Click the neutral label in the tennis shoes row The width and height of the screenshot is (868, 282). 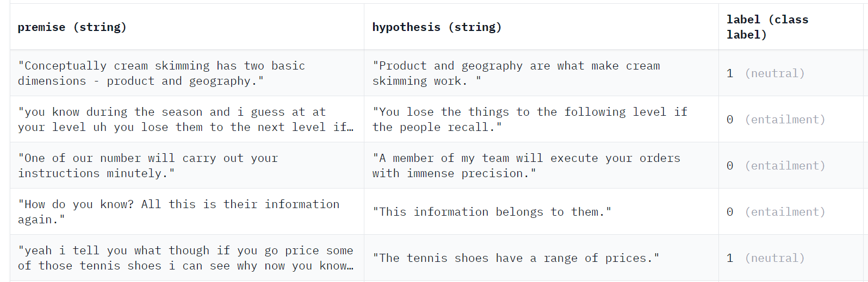coord(774,258)
